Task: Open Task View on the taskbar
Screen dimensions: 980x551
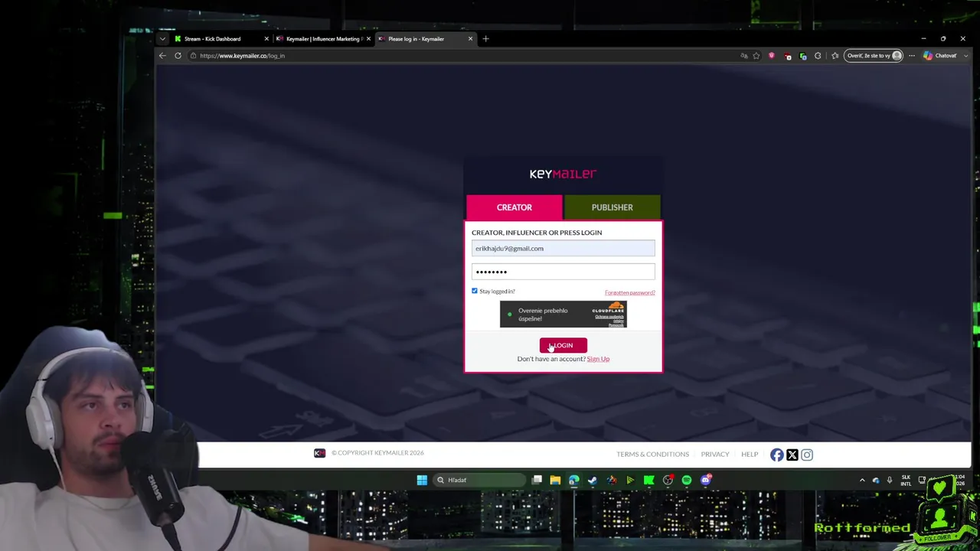Action: (x=537, y=481)
